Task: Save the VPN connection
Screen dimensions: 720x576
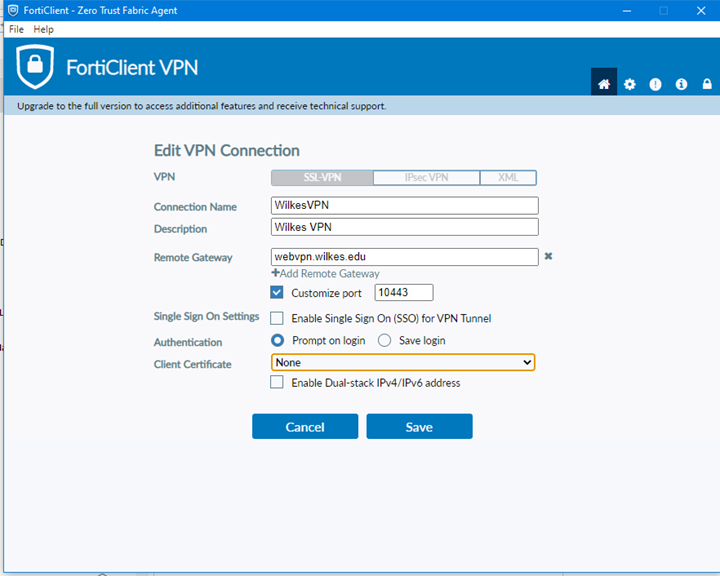Action: (x=419, y=427)
